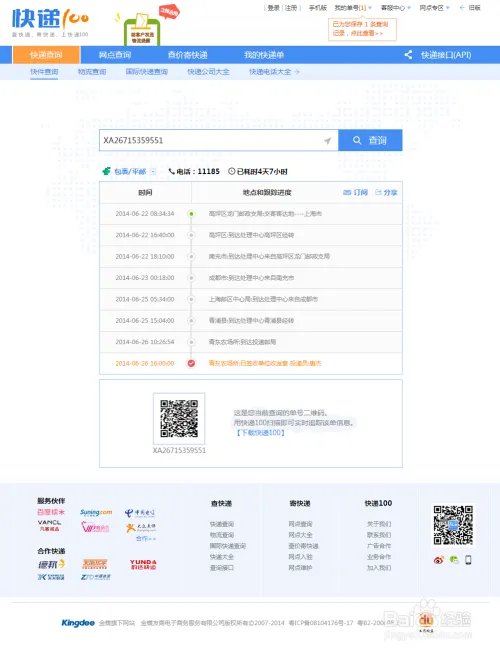Click the timestamp 2014-06-25 05:34:00

[145, 299]
